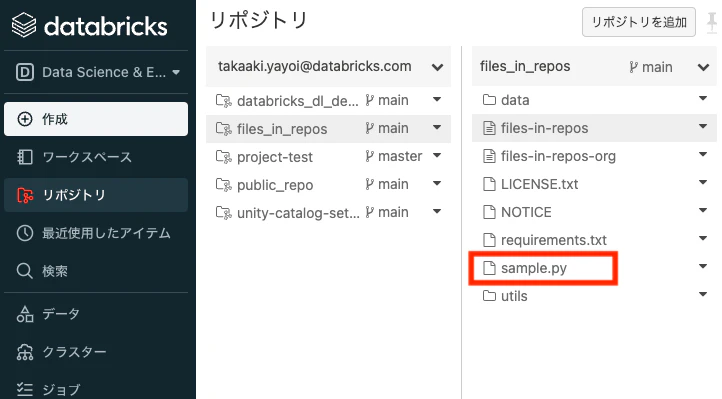Click the main branch of databricks_dl_de...
Viewport: 722px width, 399px height.
point(387,100)
